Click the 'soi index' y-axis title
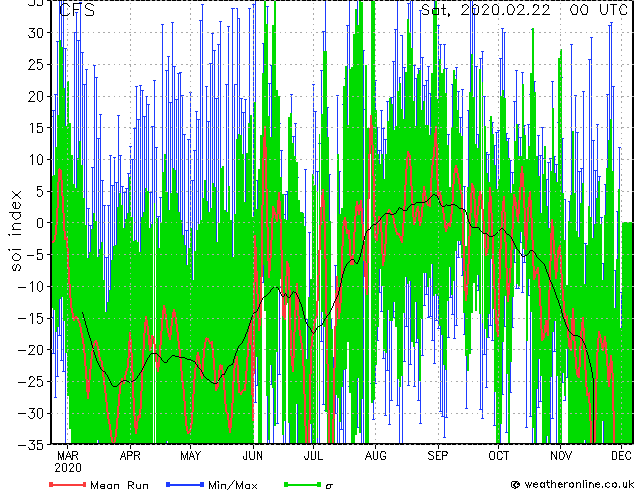The width and height of the screenshot is (634, 490). click(15, 230)
